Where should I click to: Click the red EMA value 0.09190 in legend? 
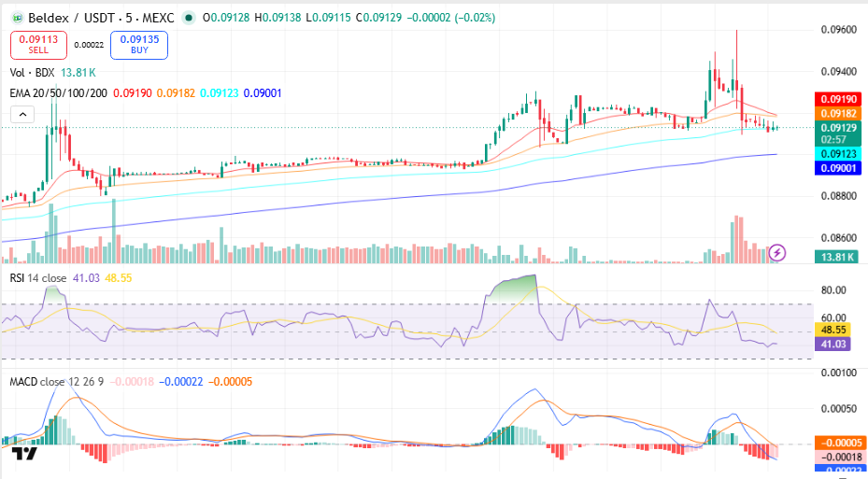(x=133, y=93)
